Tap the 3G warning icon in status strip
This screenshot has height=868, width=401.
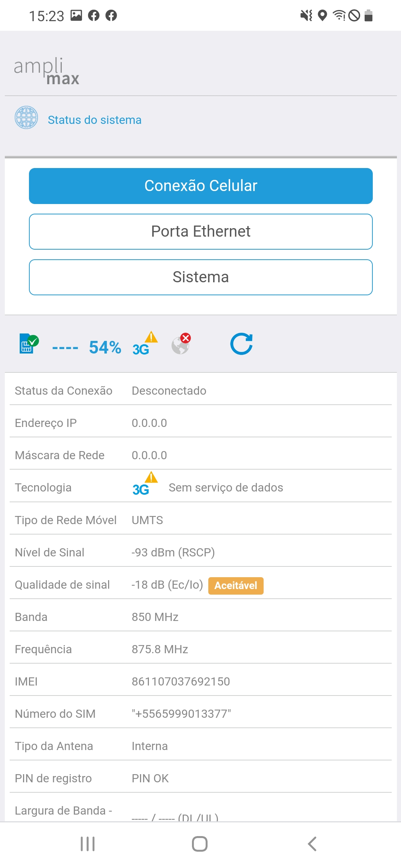(x=145, y=344)
